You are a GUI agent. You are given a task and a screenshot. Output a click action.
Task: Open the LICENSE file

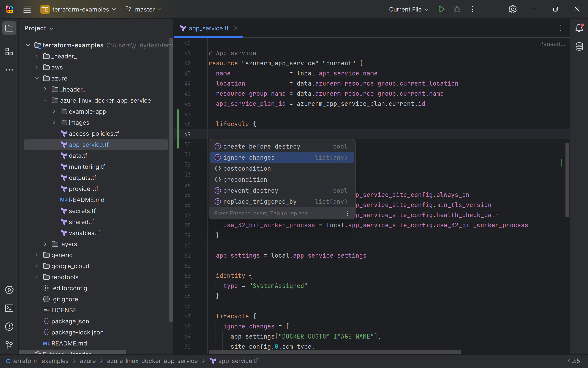64,310
